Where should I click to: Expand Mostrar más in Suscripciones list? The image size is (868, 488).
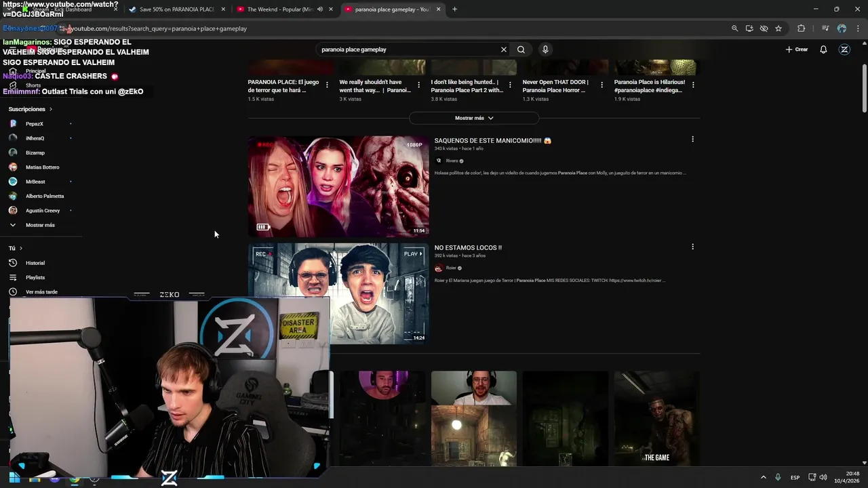tap(41, 225)
